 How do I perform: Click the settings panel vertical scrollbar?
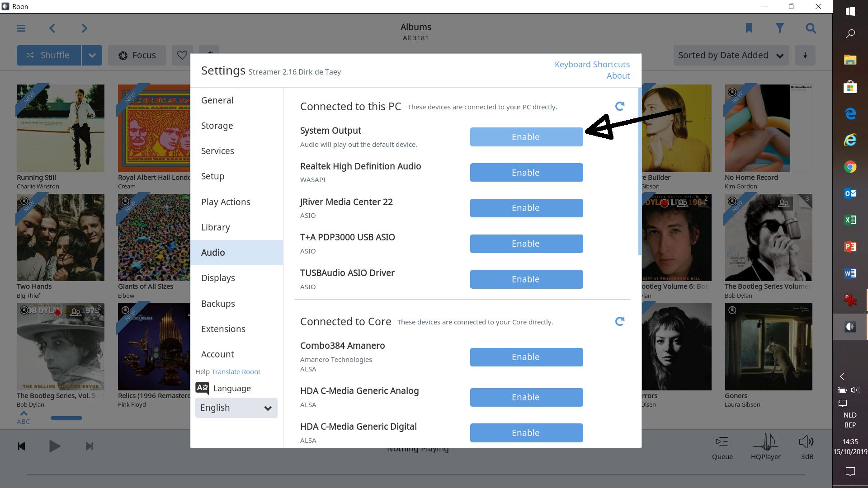[640, 172]
